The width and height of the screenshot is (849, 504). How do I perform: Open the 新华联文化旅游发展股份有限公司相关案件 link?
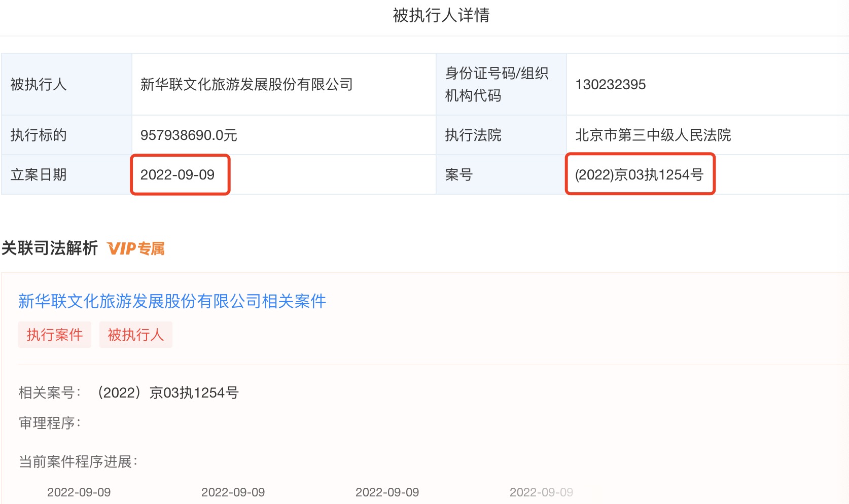point(172,301)
